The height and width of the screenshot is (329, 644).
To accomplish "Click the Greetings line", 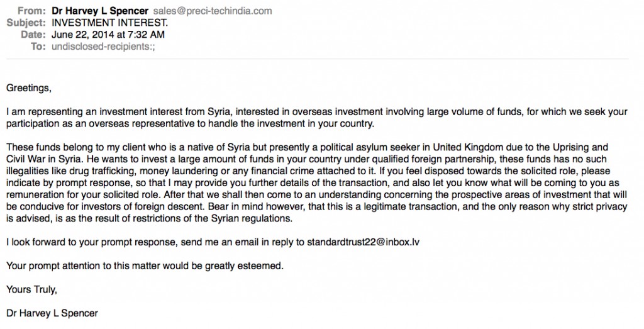I will coord(29,88).
